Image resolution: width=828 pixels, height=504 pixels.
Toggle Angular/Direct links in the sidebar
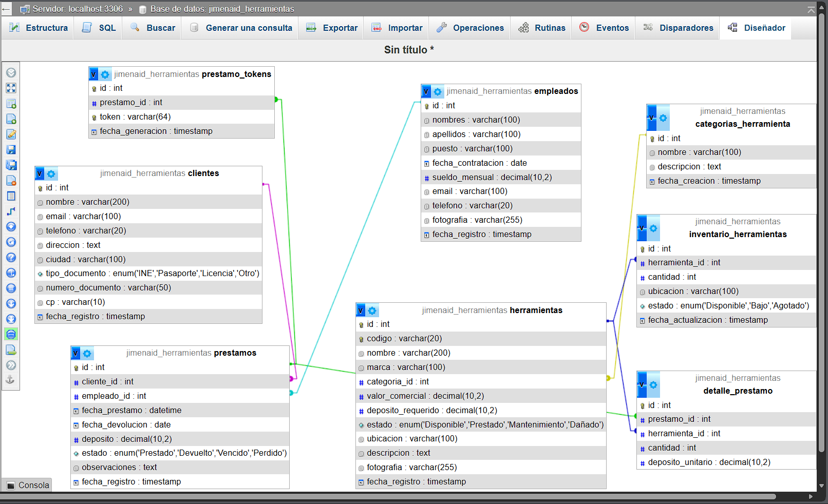(x=11, y=273)
